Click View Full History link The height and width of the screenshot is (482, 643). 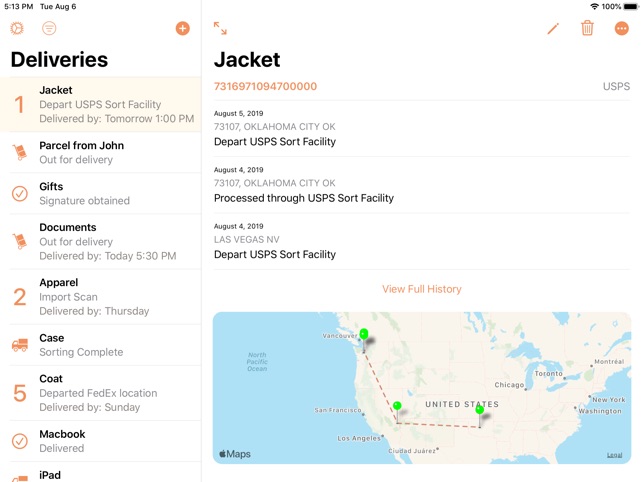pyautogui.click(x=422, y=289)
